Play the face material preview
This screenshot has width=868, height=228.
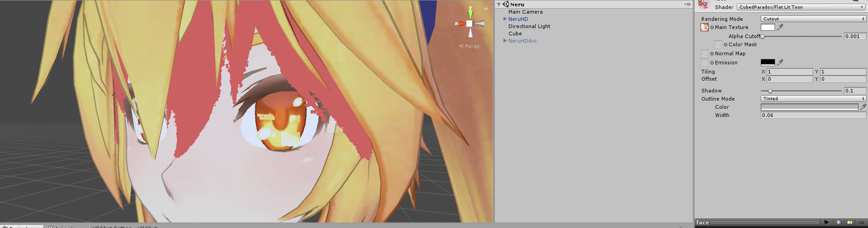(x=827, y=223)
